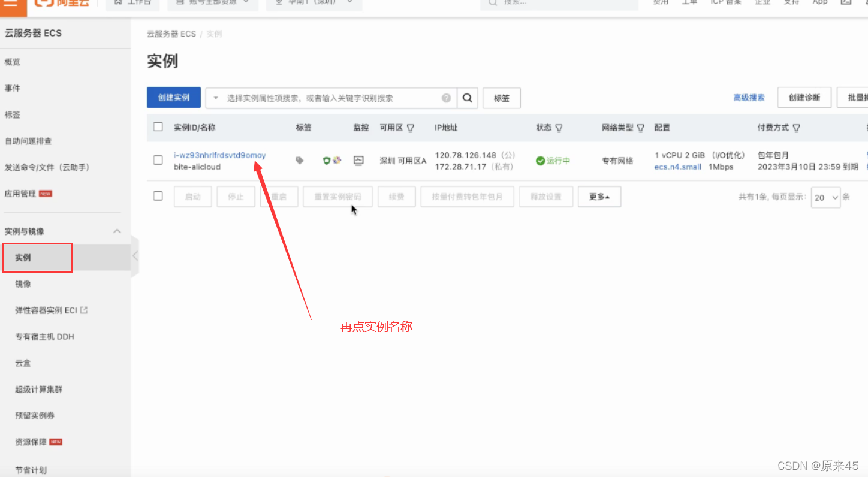Click the 释放设置 button
This screenshot has height=477, width=868.
(546, 197)
